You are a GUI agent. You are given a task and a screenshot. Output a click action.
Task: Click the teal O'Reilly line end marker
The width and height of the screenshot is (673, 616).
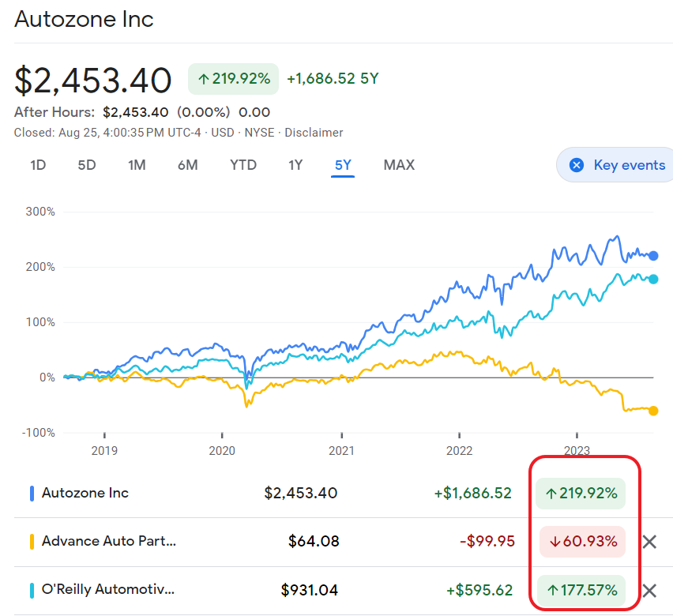tap(653, 280)
